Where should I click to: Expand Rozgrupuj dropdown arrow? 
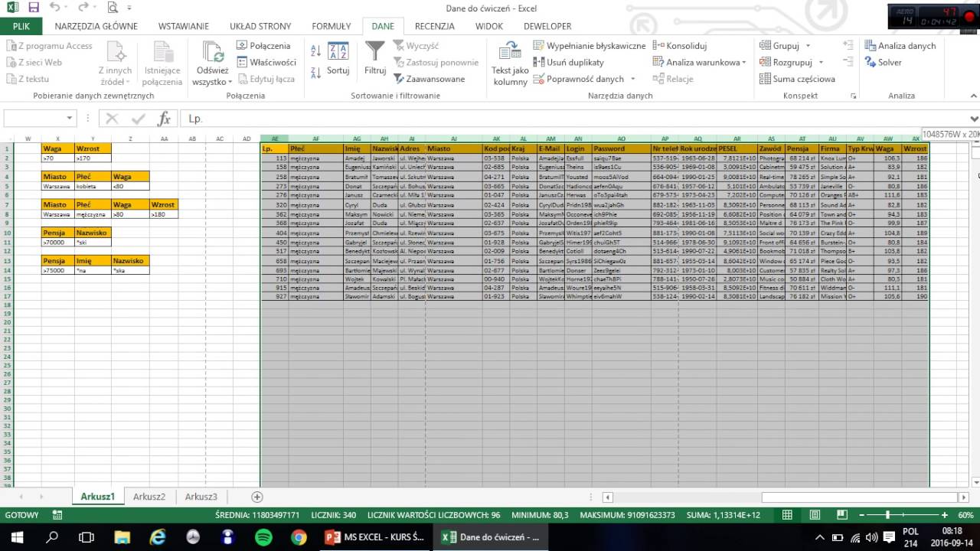(x=821, y=63)
